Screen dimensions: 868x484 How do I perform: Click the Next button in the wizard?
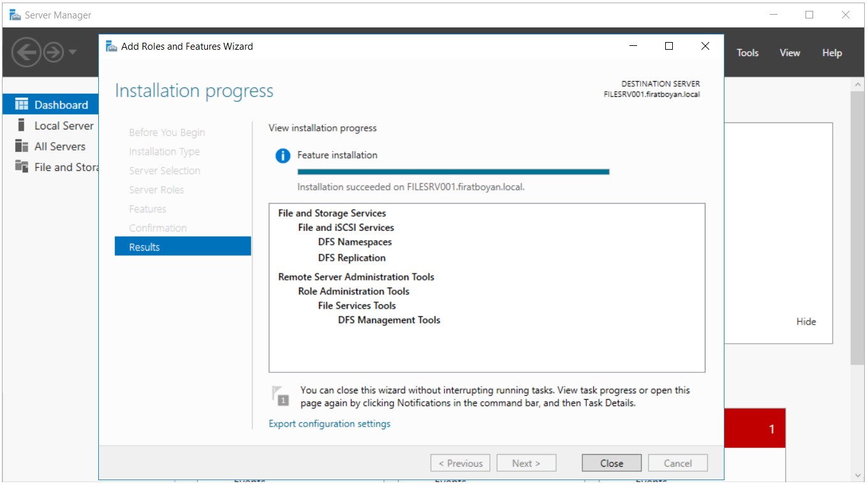click(x=526, y=464)
